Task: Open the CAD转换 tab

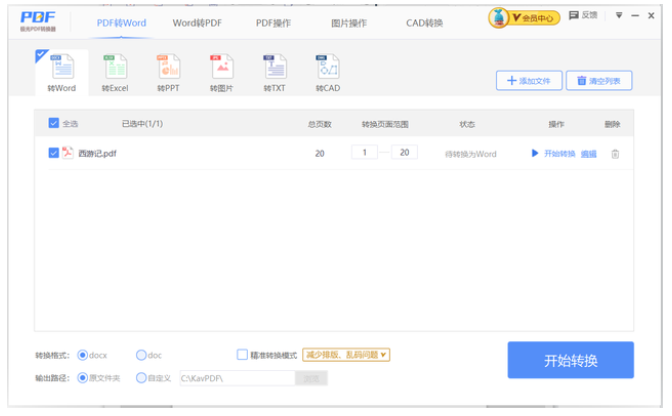Action: pyautogui.click(x=425, y=22)
